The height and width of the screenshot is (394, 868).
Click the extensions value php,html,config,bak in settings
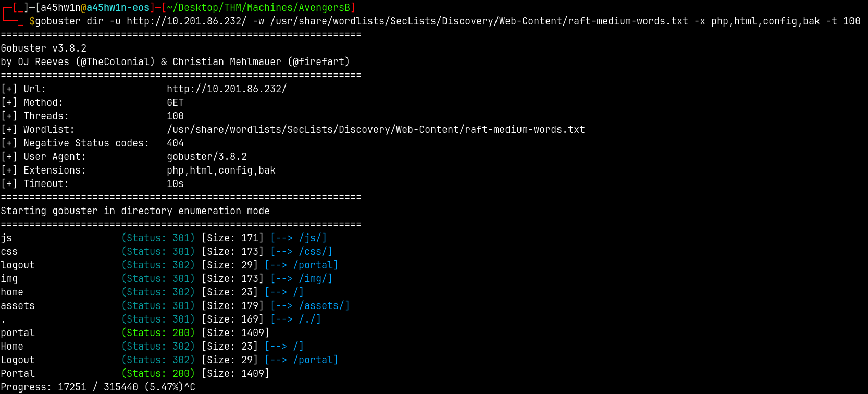click(x=221, y=170)
